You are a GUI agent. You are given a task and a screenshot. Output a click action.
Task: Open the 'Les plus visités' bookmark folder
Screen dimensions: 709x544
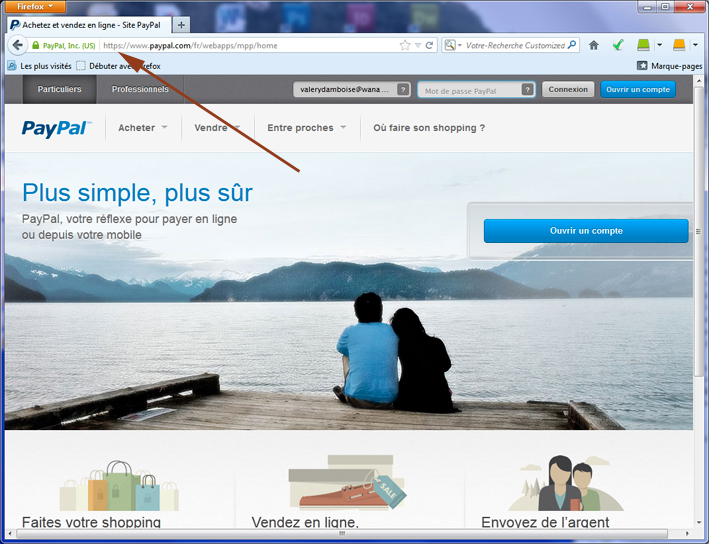tap(39, 66)
